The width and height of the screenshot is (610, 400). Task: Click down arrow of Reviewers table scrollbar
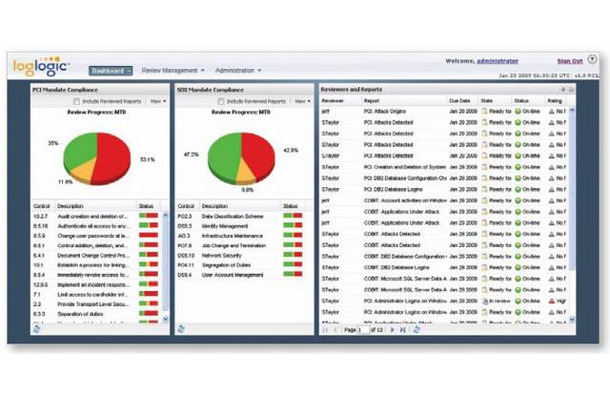point(571,319)
